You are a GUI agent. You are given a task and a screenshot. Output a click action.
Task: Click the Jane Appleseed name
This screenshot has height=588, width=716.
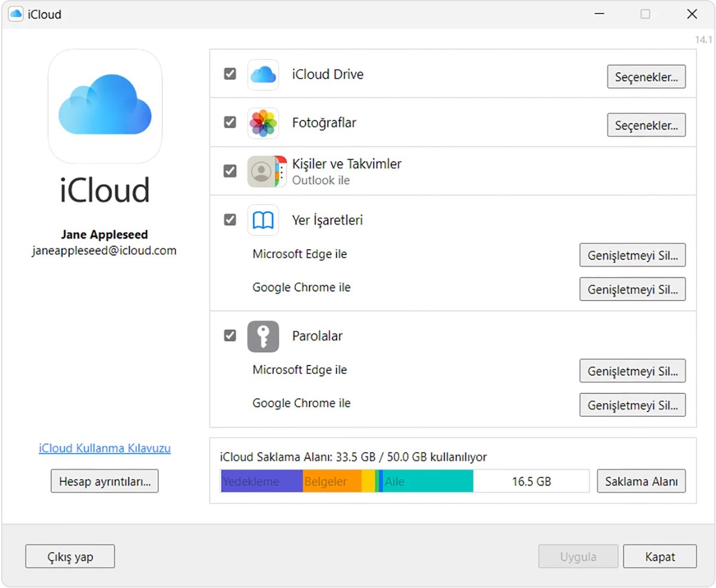(104, 234)
